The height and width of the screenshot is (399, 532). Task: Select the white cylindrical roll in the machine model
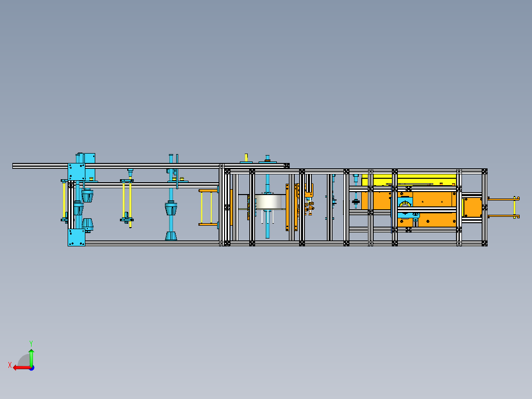pos(268,201)
